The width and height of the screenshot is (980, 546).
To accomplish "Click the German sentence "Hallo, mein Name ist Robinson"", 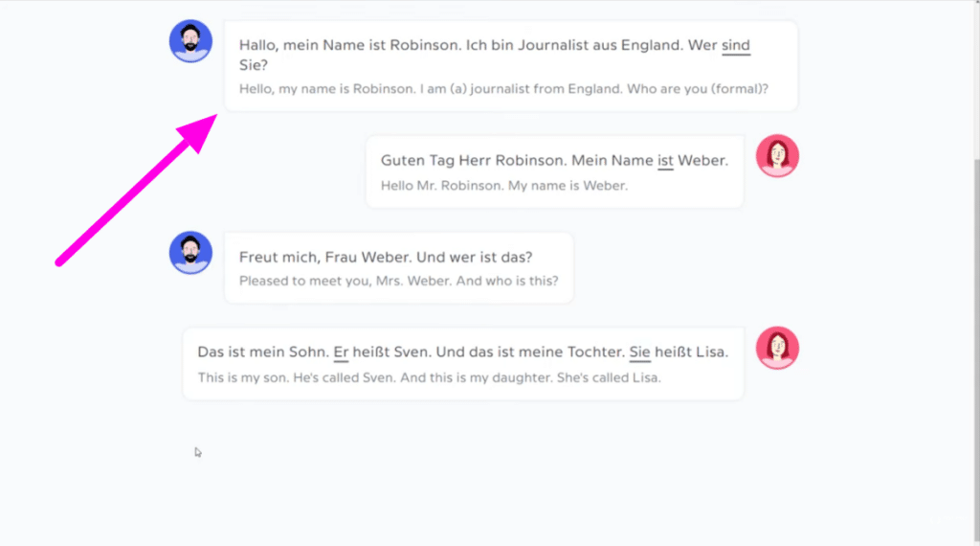I will 364,45.
